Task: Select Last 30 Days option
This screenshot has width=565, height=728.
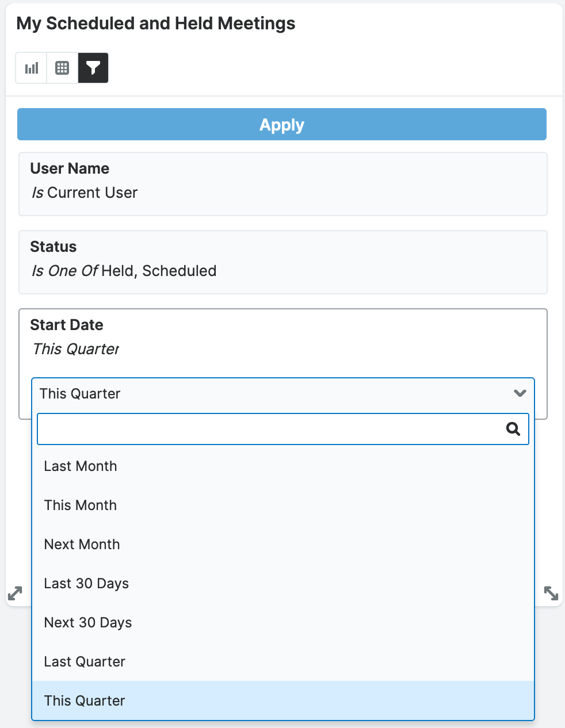Action: coord(86,584)
